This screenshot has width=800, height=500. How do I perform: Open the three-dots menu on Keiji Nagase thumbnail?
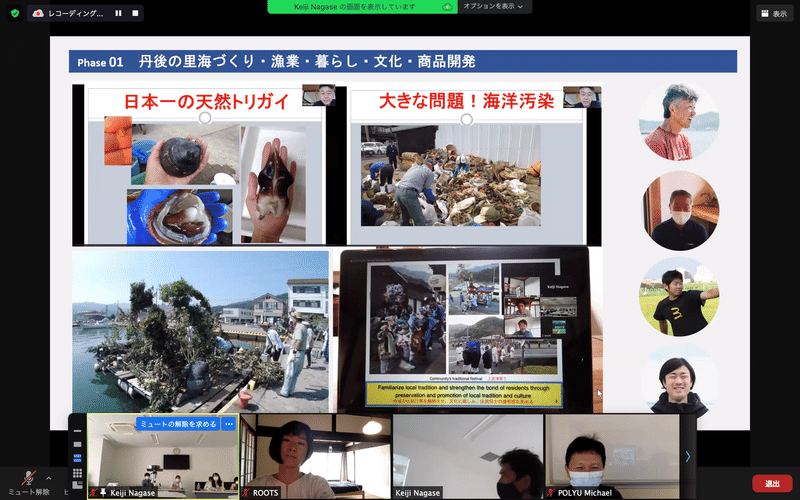click(229, 424)
